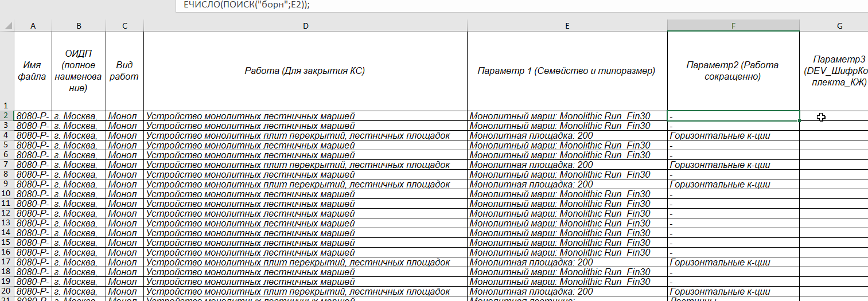
Task: Select cell E17 'Монолитная площадка: 200'
Action: 567,262
